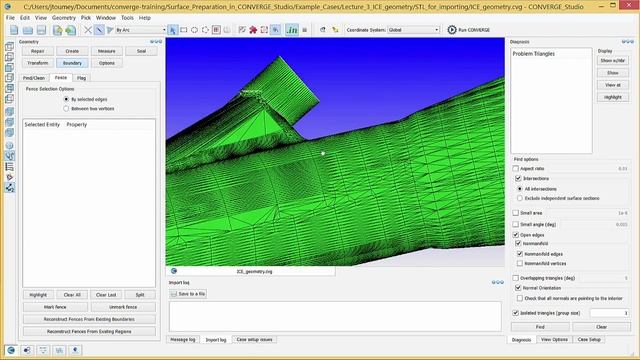Click the Transform button
This screenshot has width=640, height=360.
pos(38,63)
